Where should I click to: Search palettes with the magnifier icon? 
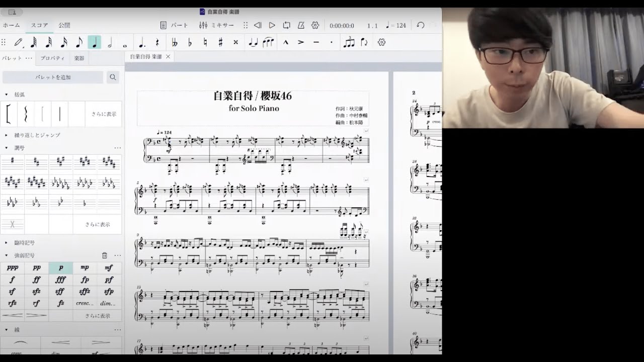point(113,77)
